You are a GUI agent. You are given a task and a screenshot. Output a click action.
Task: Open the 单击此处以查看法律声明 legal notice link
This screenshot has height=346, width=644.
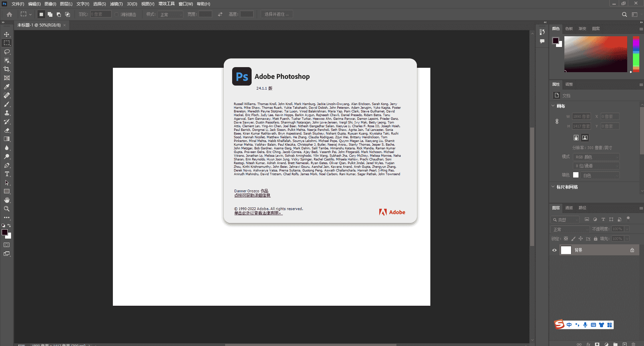pyautogui.click(x=258, y=213)
